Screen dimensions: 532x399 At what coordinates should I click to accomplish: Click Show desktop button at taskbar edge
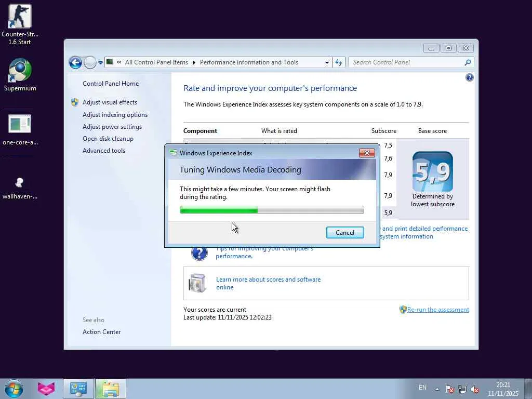528,389
